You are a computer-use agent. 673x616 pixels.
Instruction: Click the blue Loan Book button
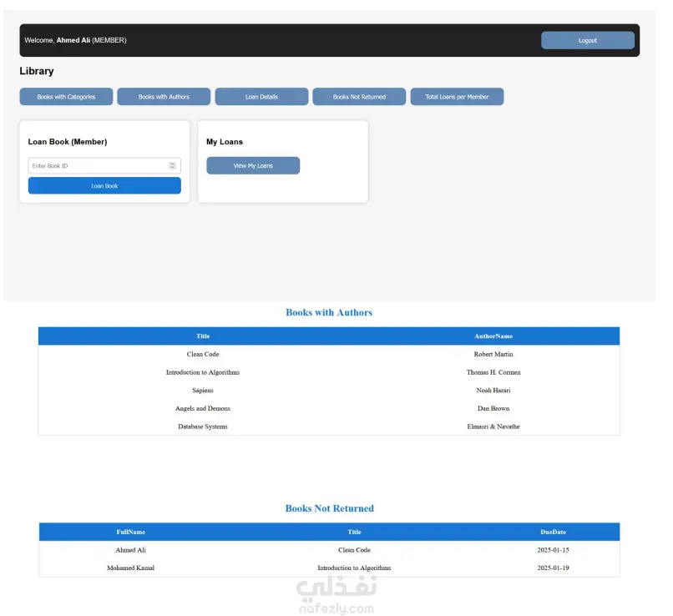(104, 186)
